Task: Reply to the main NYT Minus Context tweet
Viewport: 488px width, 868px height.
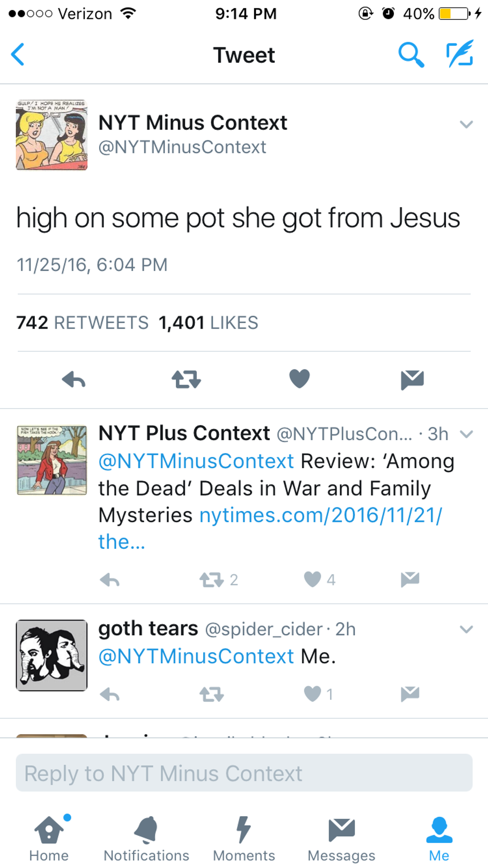Action: (x=74, y=379)
